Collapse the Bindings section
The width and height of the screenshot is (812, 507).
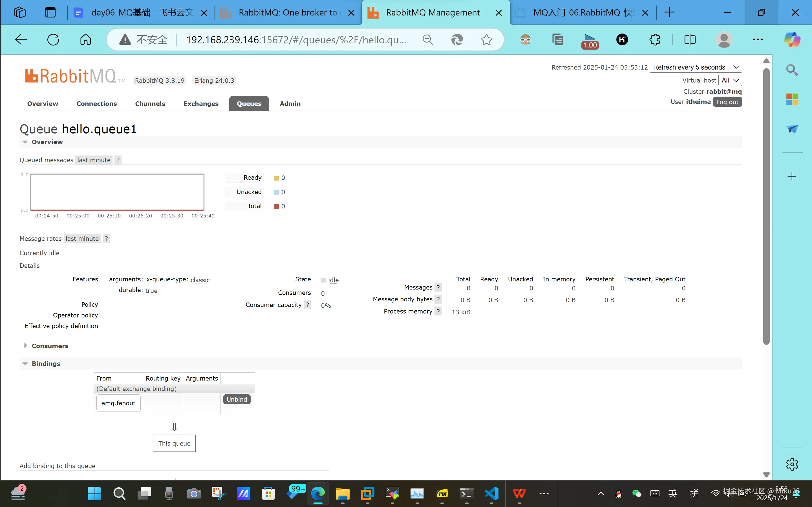tap(46, 363)
